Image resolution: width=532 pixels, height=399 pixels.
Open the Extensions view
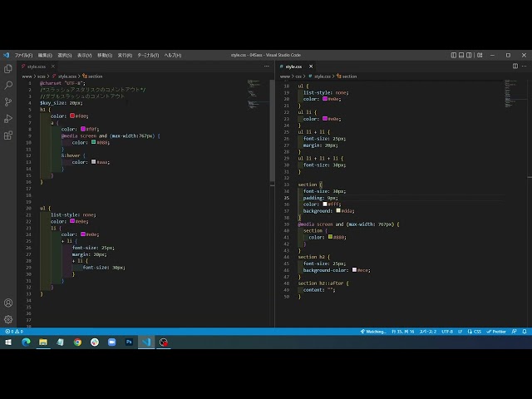[x=8, y=135]
